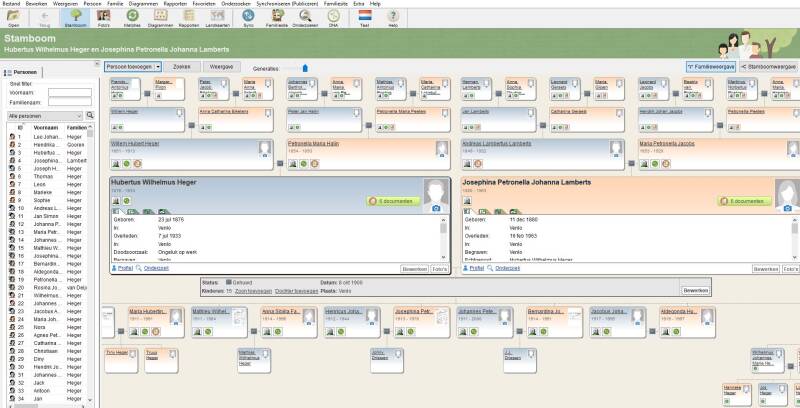Open the Rapporten toolbar icon

(x=189, y=18)
